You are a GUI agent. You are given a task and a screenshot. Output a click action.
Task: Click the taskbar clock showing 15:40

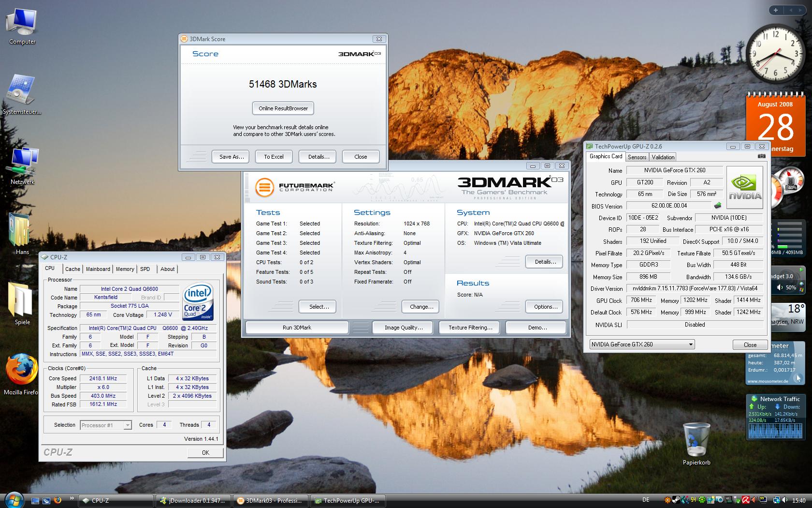coord(799,501)
